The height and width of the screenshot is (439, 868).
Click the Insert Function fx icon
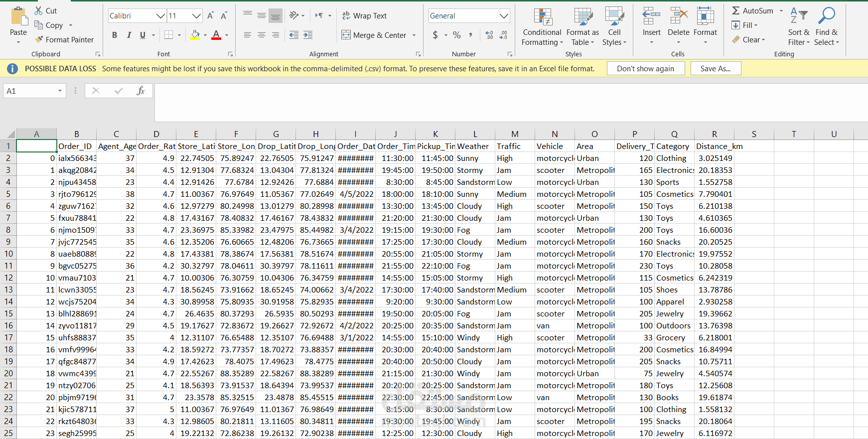click(141, 91)
